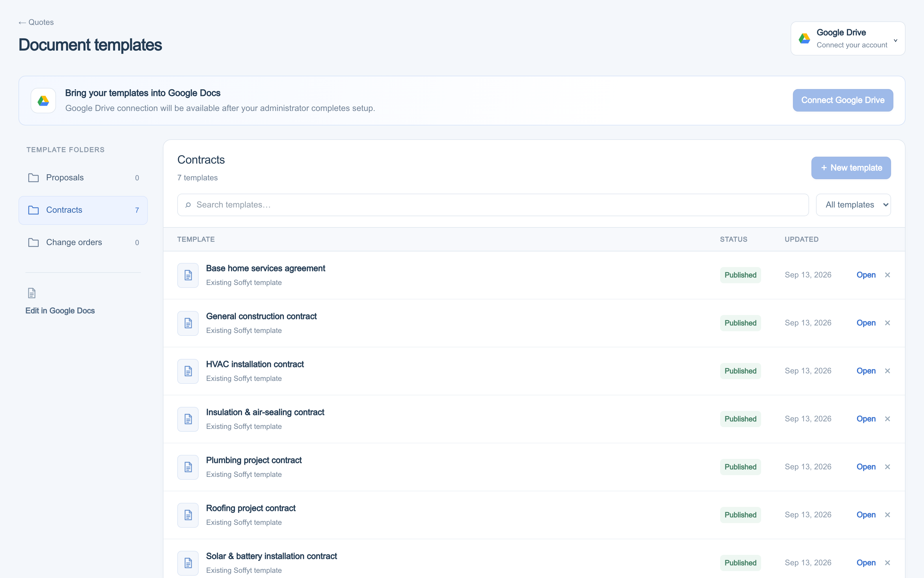Click the Status column header
The height and width of the screenshot is (578, 924).
pyautogui.click(x=733, y=239)
